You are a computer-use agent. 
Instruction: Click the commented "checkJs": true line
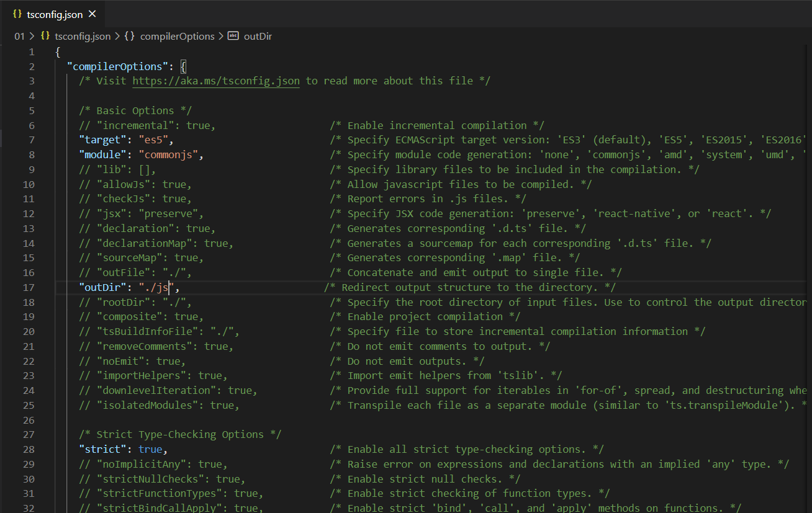tap(135, 199)
